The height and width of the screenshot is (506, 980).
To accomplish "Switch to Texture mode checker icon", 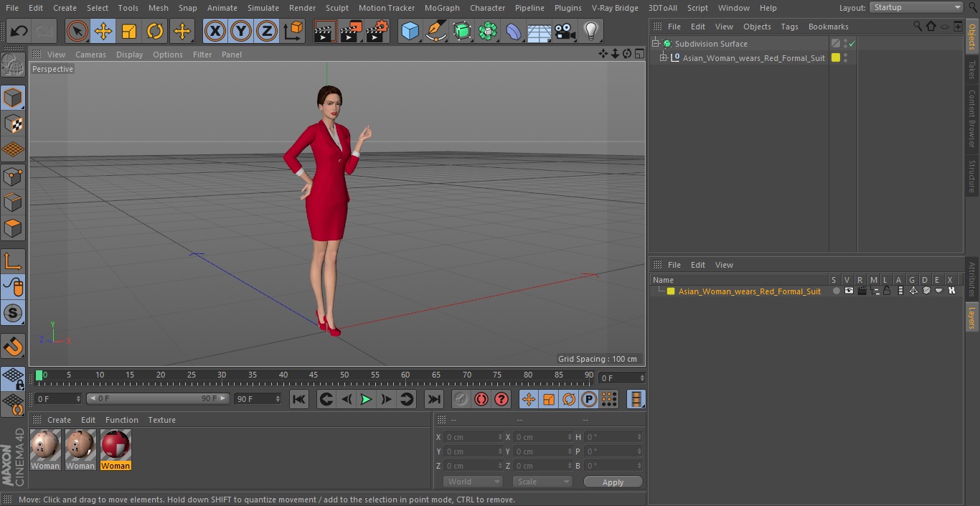I will coord(13,124).
